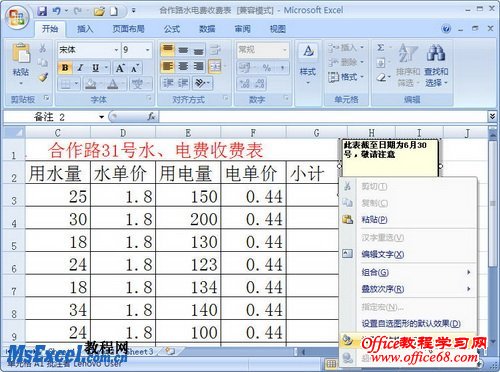Open the 组合(G) submenu
The width and height of the screenshot is (500, 372).
point(408,272)
